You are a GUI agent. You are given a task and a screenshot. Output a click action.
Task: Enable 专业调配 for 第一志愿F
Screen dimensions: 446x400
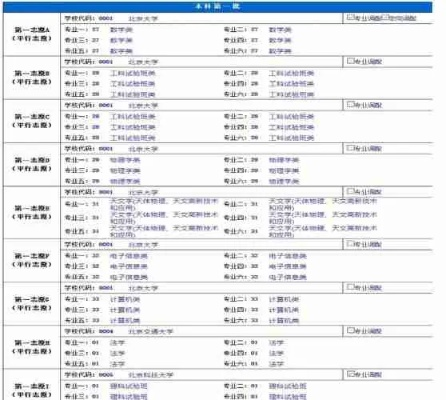(x=350, y=244)
